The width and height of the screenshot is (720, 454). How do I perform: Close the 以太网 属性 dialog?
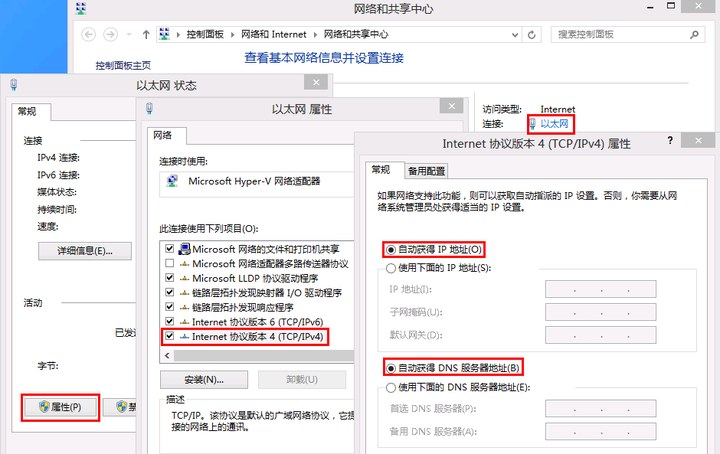[x=451, y=106]
